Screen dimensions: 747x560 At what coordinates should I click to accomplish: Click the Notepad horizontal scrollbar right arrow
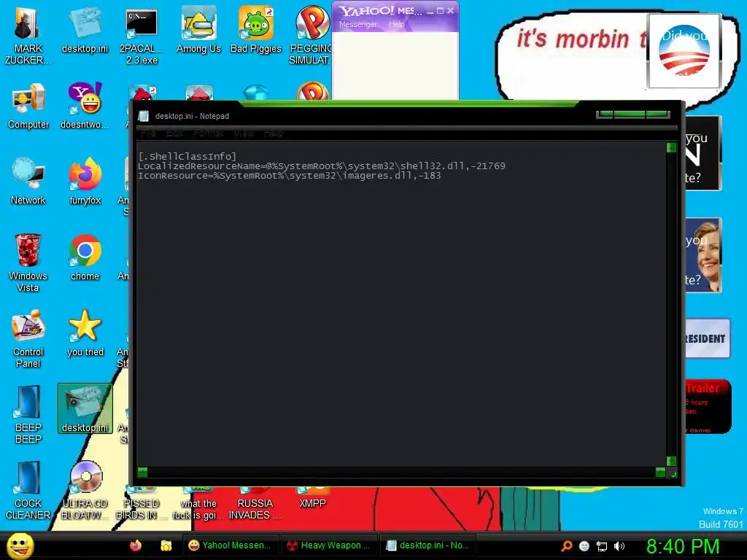[660, 472]
